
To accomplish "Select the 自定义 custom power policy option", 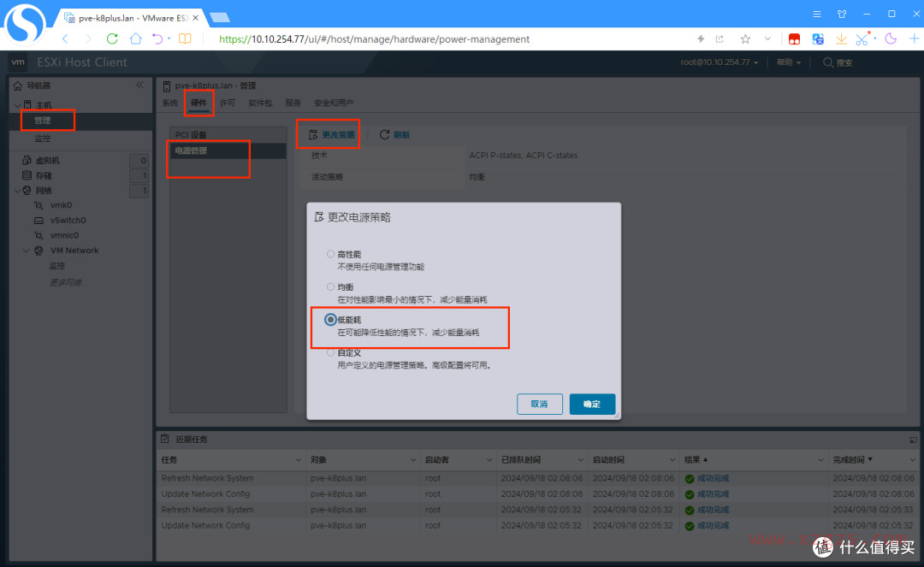I will (x=330, y=352).
